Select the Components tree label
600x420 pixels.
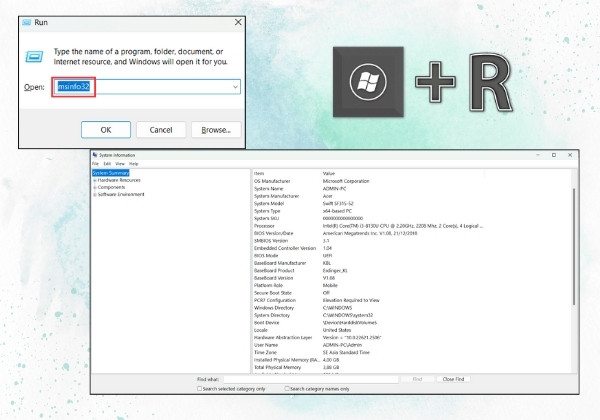coord(111,187)
